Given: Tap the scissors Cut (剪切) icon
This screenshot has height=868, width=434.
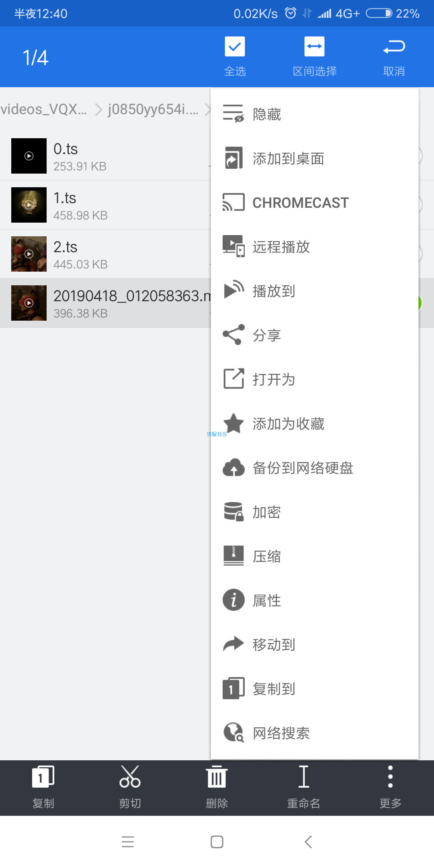Looking at the screenshot, I should 130,776.
